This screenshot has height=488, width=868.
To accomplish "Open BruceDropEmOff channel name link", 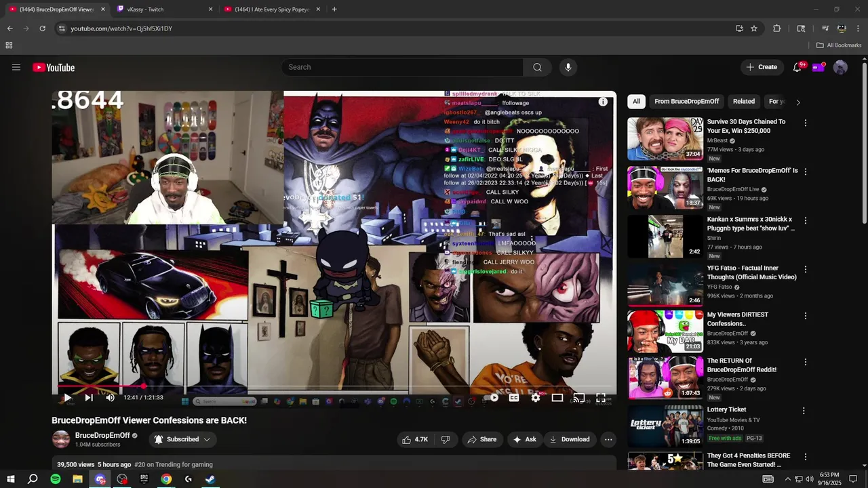I will coord(102,435).
